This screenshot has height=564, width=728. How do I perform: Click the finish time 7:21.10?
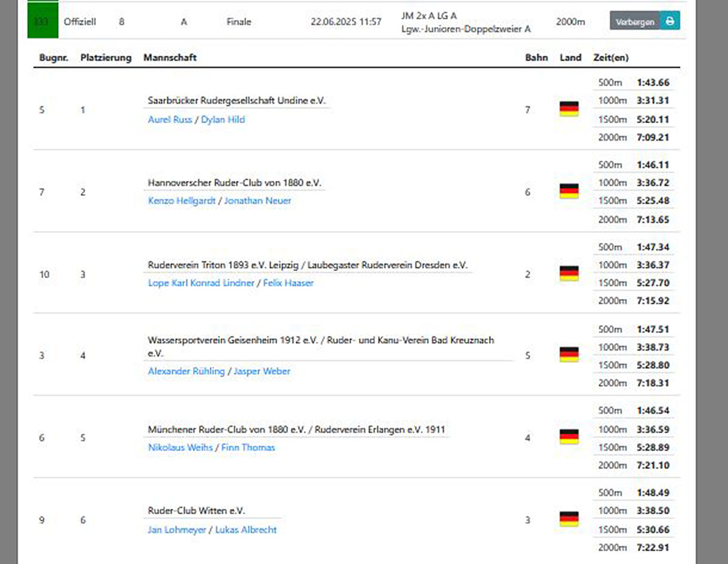click(x=653, y=465)
